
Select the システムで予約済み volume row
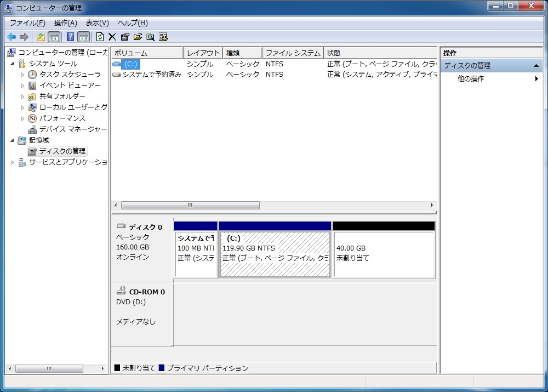[x=274, y=75]
